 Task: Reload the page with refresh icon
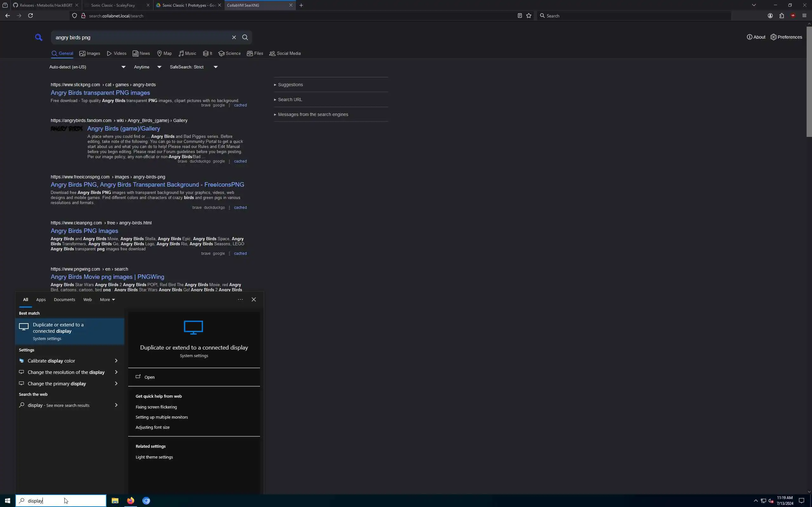click(30, 16)
